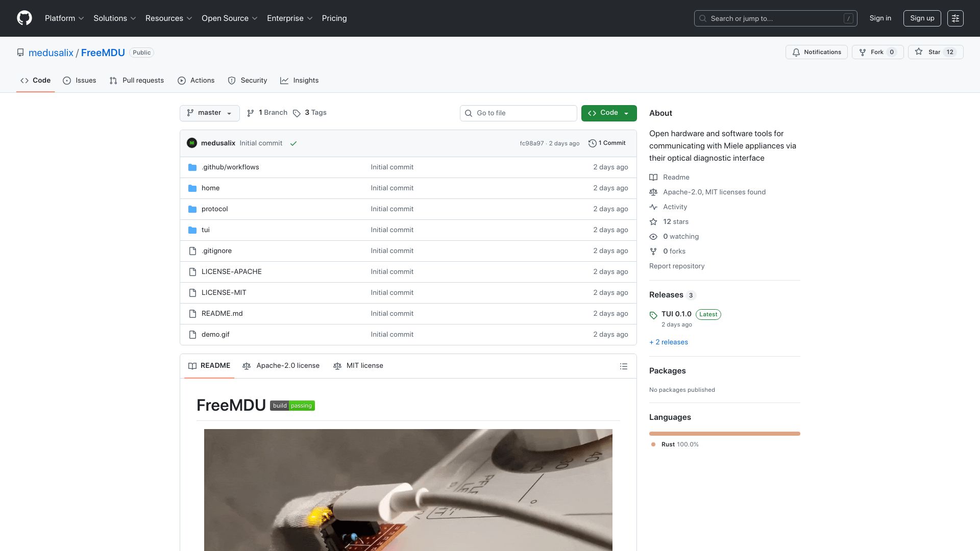Focus the Go to file input
The image size is (980, 551).
pyautogui.click(x=519, y=113)
